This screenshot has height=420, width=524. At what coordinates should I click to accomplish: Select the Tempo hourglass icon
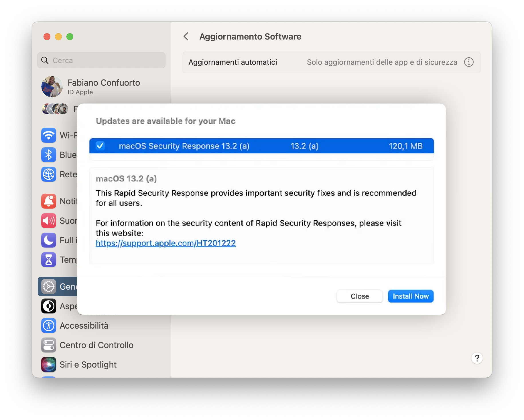[48, 260]
